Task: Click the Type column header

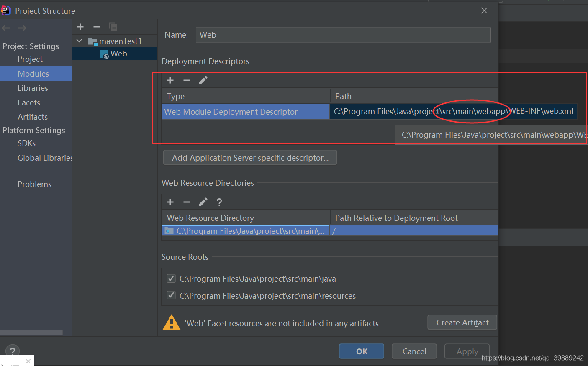Action: click(x=246, y=96)
